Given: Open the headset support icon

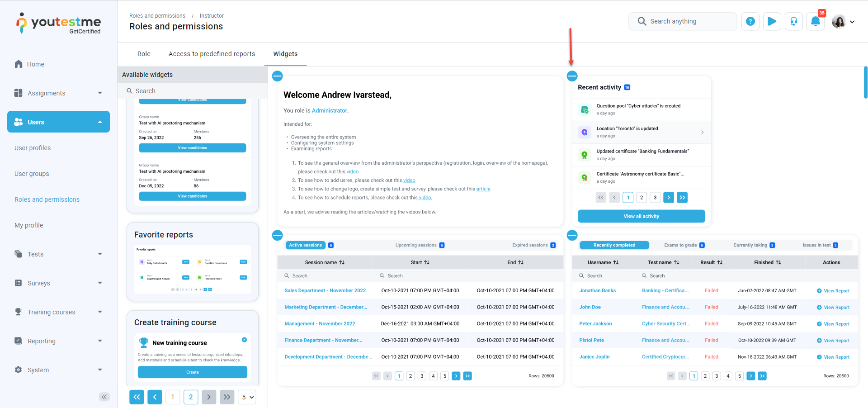Looking at the screenshot, I should pos(794,21).
